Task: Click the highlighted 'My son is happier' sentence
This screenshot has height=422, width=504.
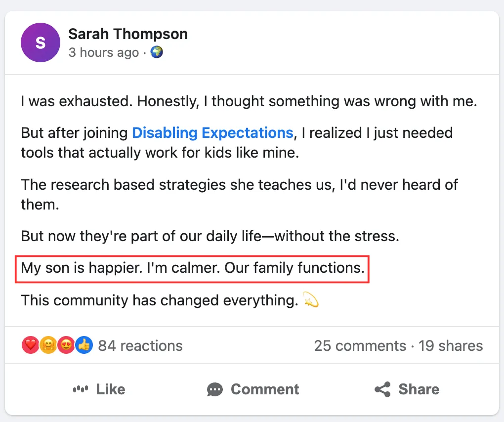Action: (193, 268)
